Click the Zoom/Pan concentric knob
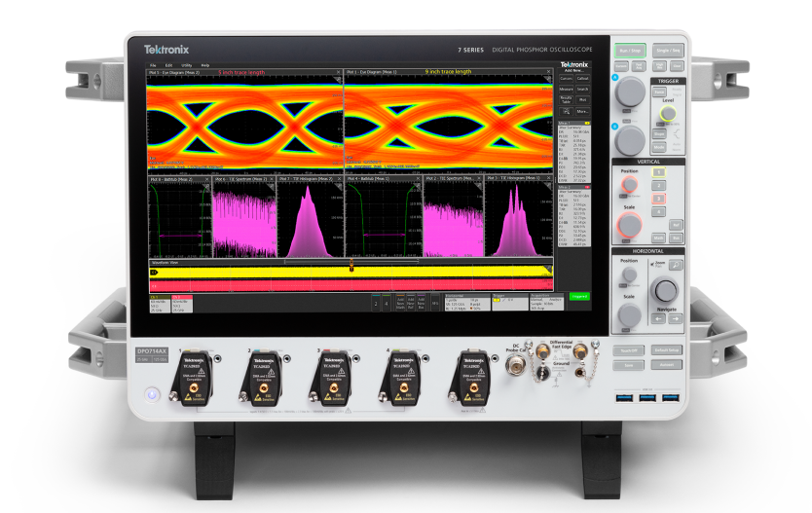 (665, 290)
